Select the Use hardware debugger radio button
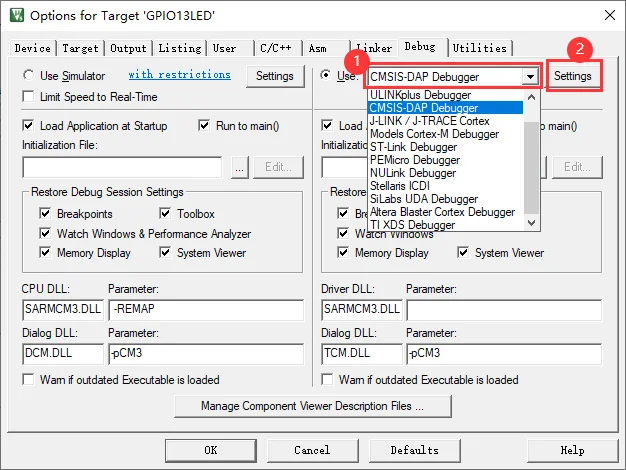This screenshot has width=626, height=470. (326, 75)
